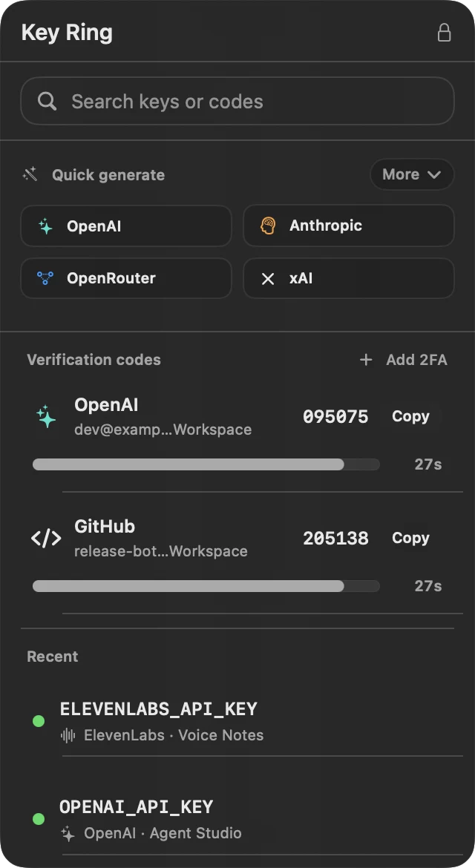Screen dimensions: 475x868
Task: Click the search magnifier icon
Action: click(47, 102)
